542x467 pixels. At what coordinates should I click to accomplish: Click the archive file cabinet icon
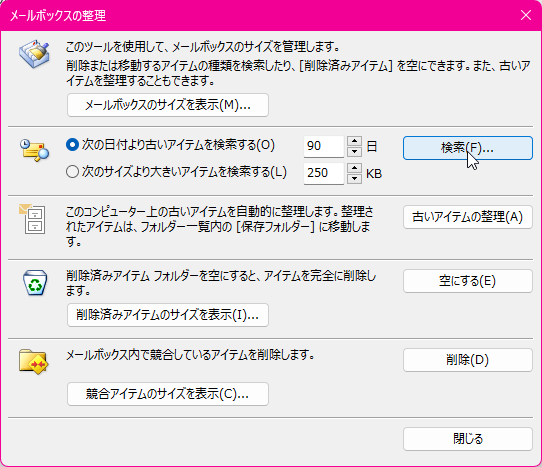coord(32,219)
